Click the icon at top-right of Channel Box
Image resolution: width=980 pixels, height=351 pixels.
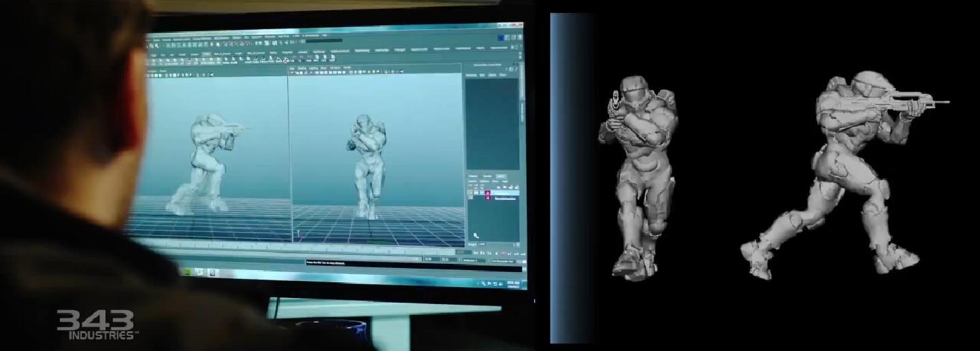[x=515, y=69]
